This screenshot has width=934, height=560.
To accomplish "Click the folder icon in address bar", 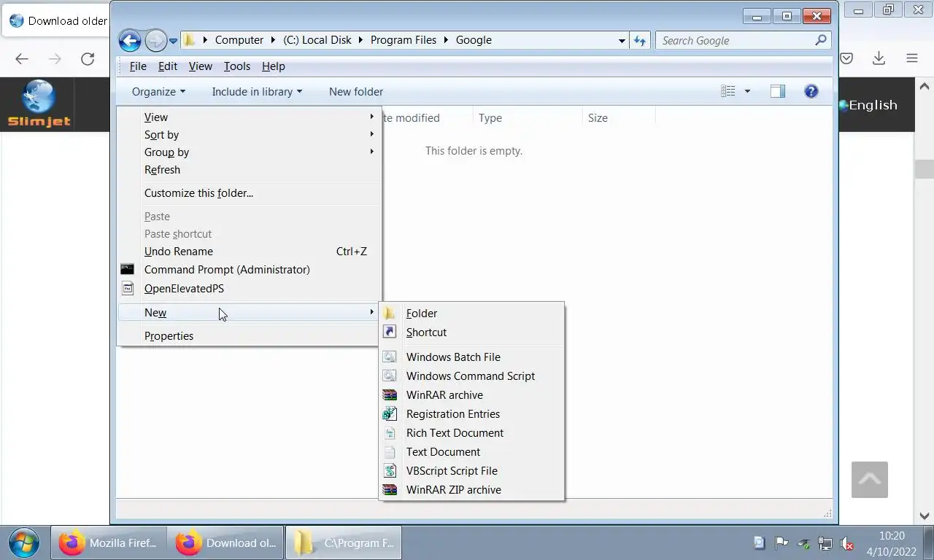I will (x=190, y=40).
